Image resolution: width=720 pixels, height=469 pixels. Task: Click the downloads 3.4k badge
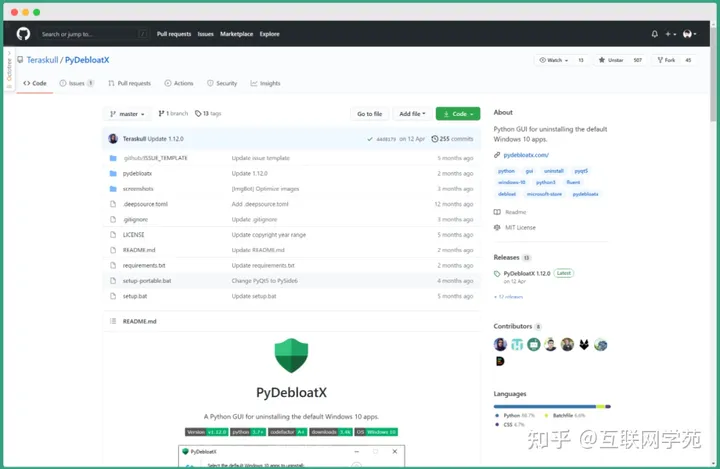(331, 432)
